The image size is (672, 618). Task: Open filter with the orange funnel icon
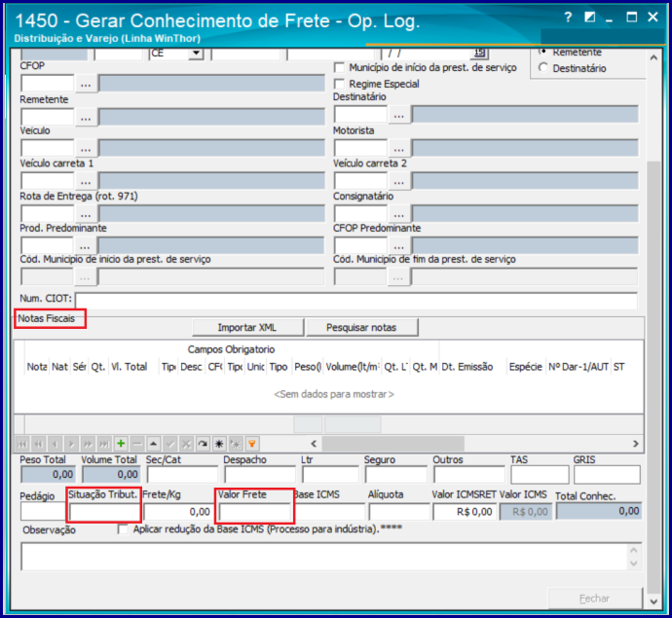pos(252,444)
